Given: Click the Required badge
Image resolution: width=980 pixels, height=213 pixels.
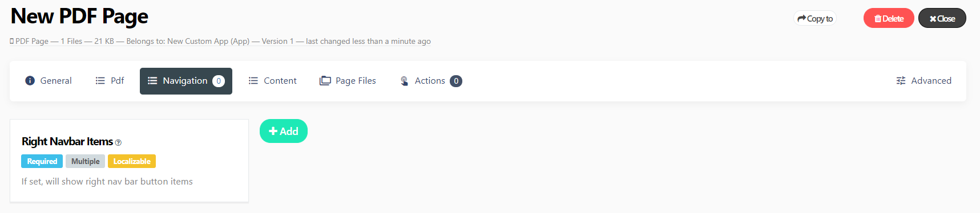Looking at the screenshot, I should pos(42,161).
